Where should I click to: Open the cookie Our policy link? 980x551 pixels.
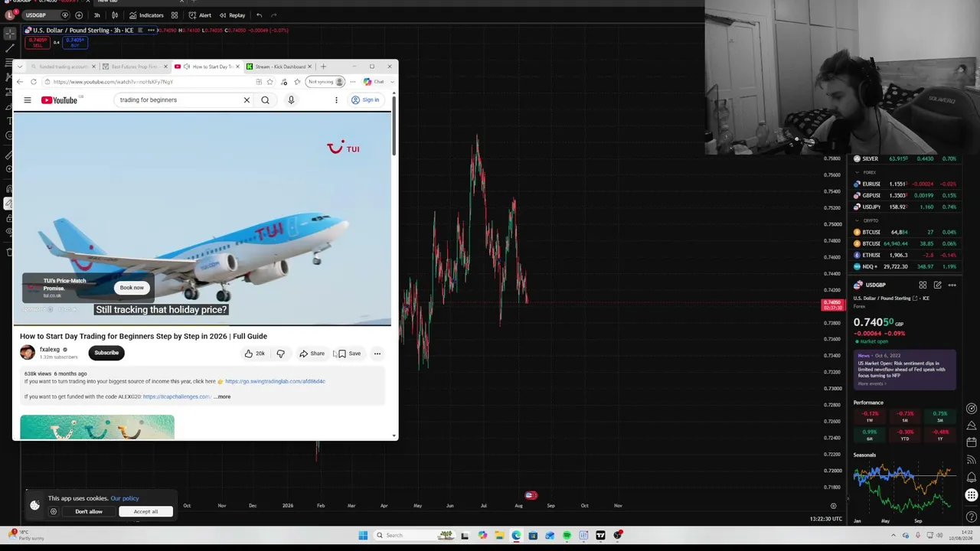pos(125,499)
